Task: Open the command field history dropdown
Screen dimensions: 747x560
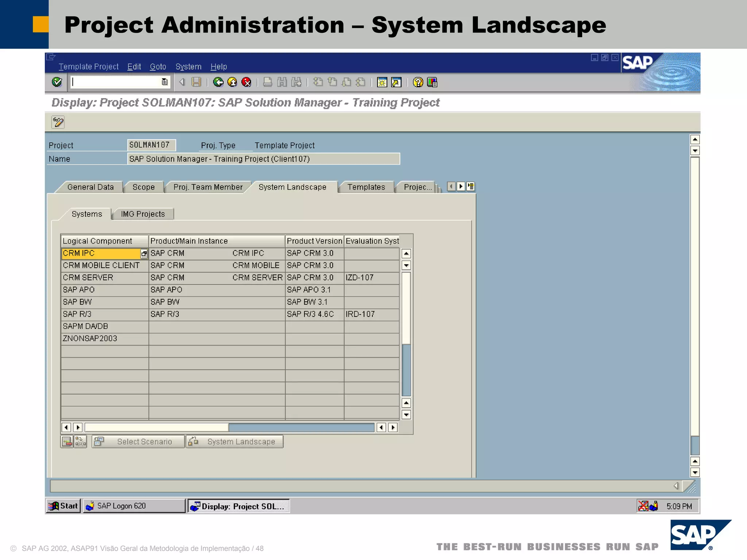Action: (x=165, y=82)
